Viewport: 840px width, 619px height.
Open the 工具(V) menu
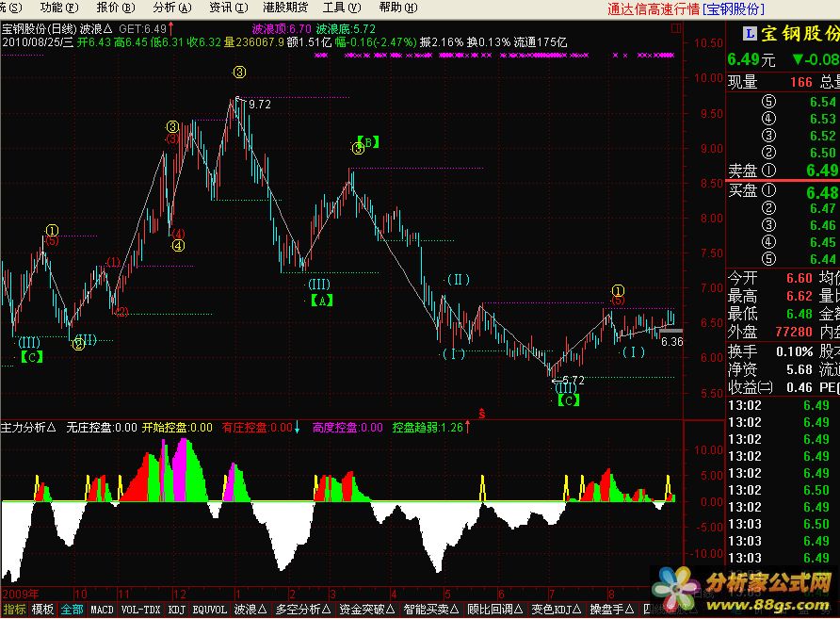(x=342, y=8)
